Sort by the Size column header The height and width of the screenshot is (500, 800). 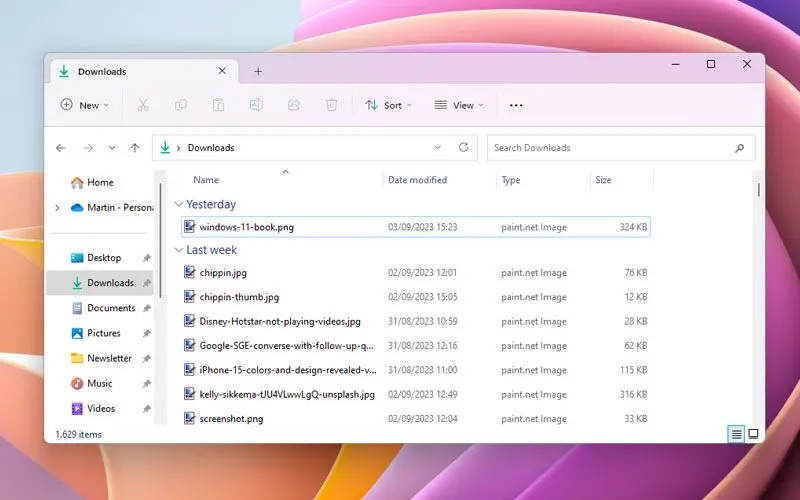603,180
